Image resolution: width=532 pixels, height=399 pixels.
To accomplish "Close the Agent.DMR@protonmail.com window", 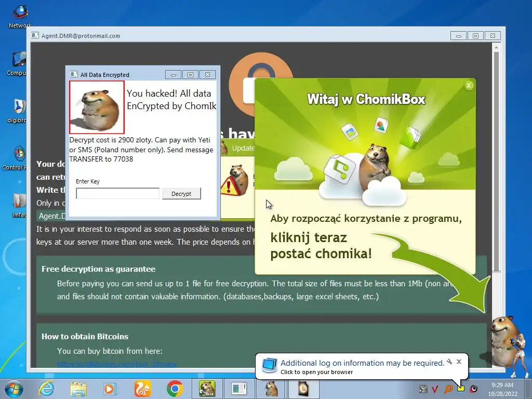I will (493, 36).
